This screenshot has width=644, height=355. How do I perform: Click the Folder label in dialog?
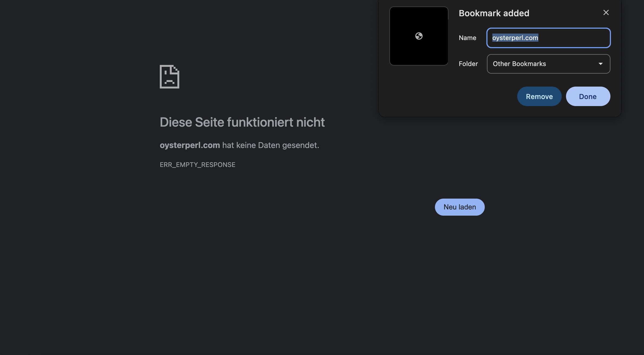click(468, 64)
